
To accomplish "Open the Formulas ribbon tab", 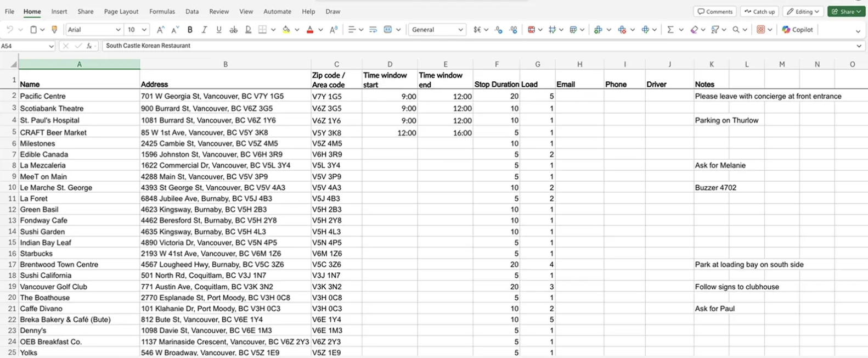I will tap(162, 12).
